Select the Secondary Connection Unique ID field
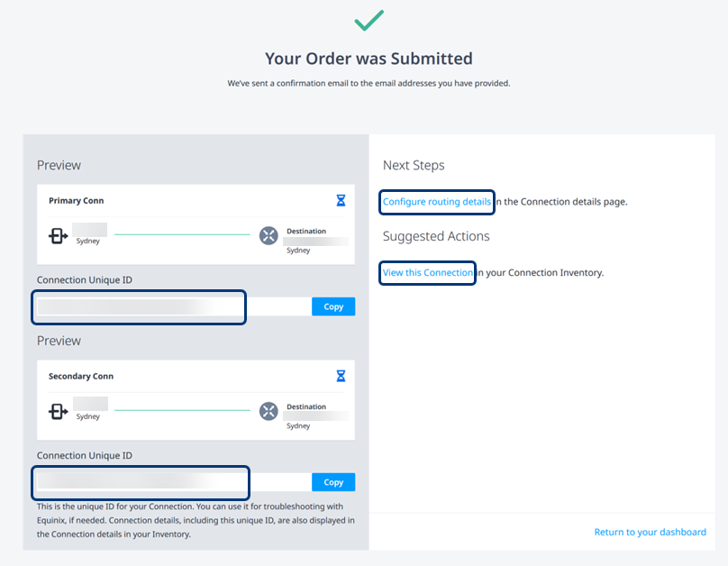 point(174,482)
